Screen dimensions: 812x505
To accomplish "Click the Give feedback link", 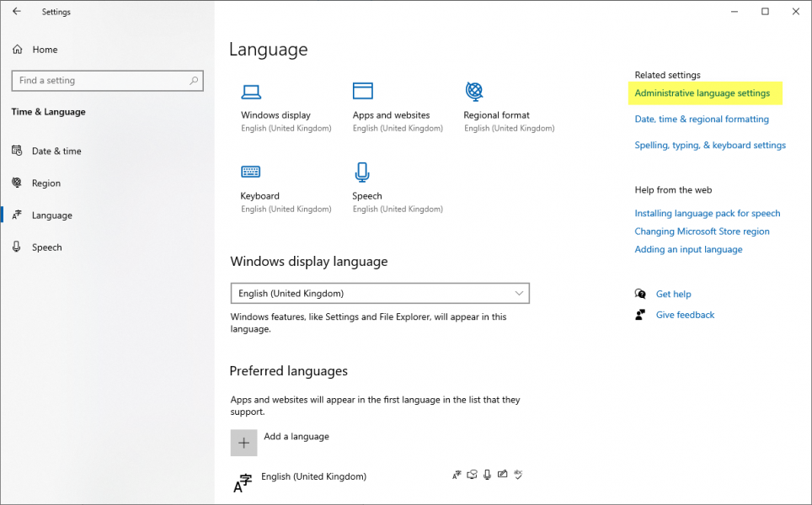I will pyautogui.click(x=685, y=315).
